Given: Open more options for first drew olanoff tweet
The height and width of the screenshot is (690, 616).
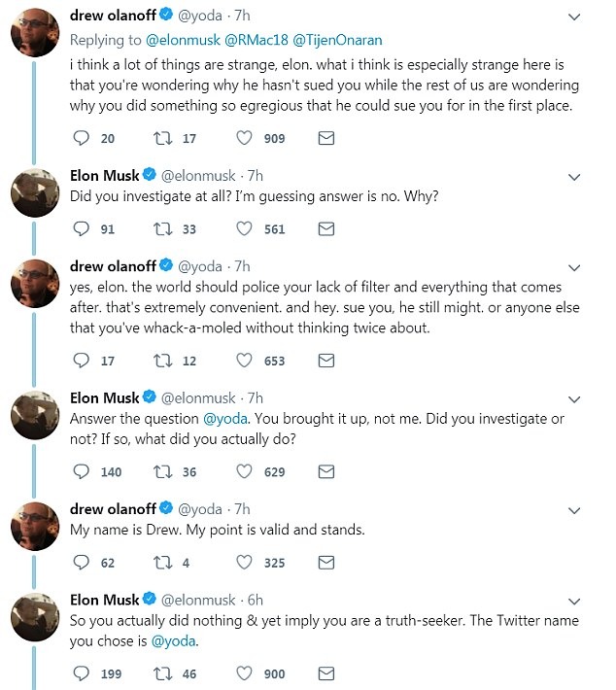Looking at the screenshot, I should point(574,17).
